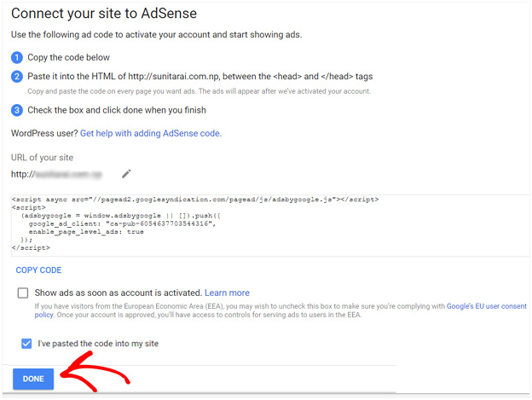Click COPY CODE
This screenshot has width=532, height=400.
coord(38,270)
